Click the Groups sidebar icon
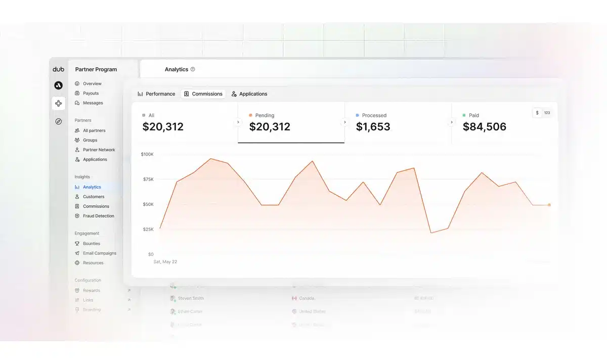The height and width of the screenshot is (364, 607). tap(77, 140)
